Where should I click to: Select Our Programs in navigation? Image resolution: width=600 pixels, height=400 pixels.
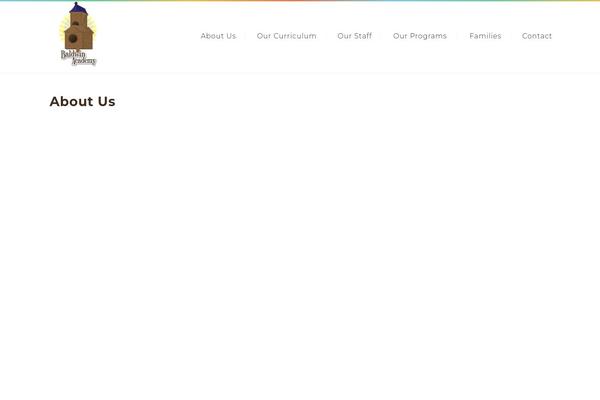(x=420, y=36)
